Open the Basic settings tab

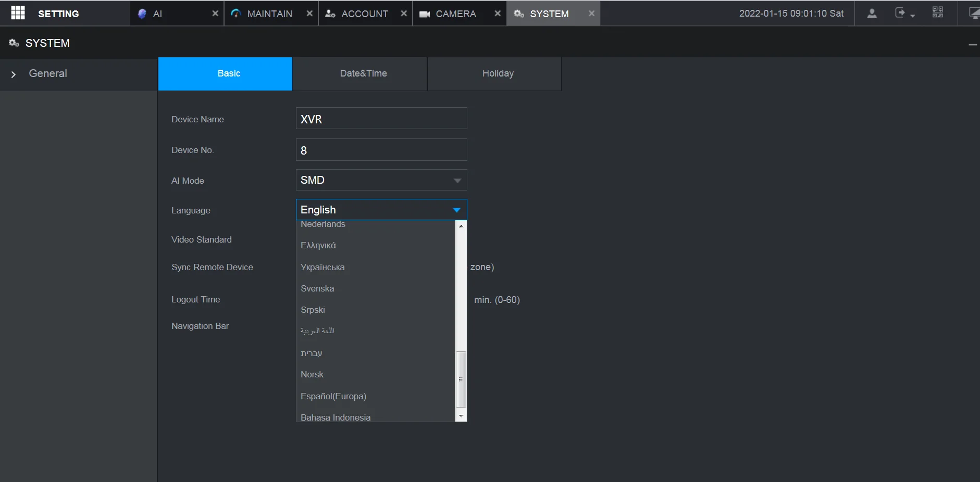[225, 74]
